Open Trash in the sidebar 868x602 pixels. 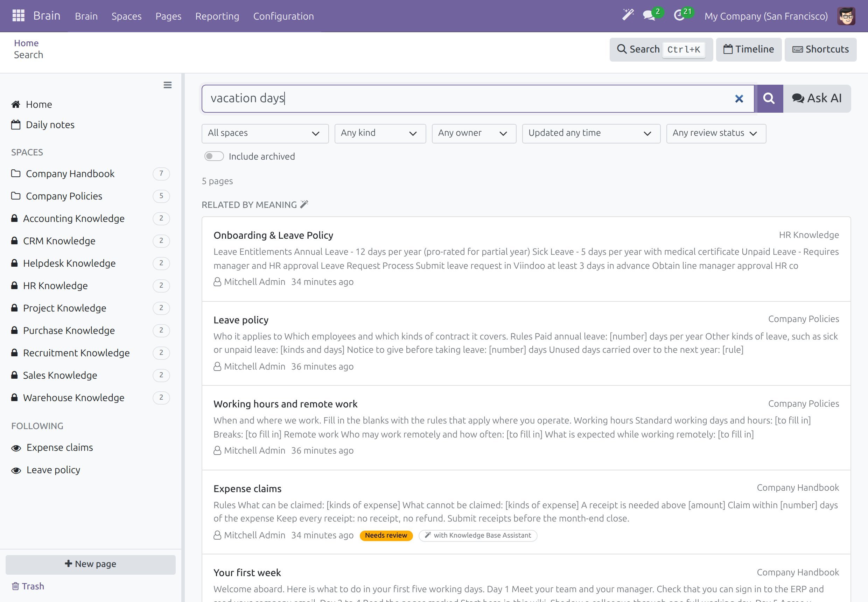tap(28, 586)
